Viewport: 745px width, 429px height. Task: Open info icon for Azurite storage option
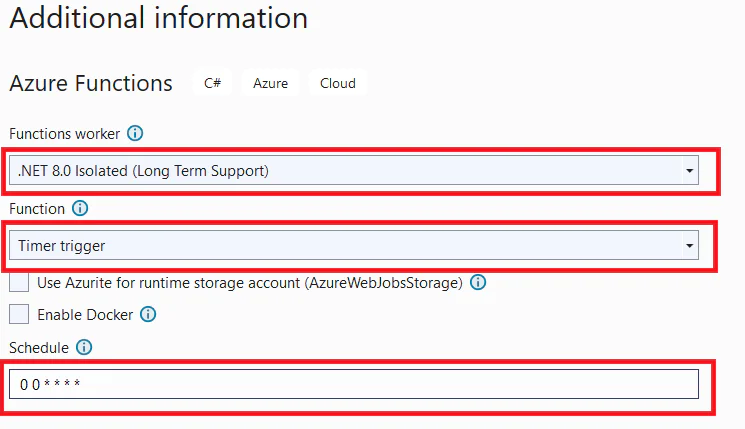pos(478,282)
